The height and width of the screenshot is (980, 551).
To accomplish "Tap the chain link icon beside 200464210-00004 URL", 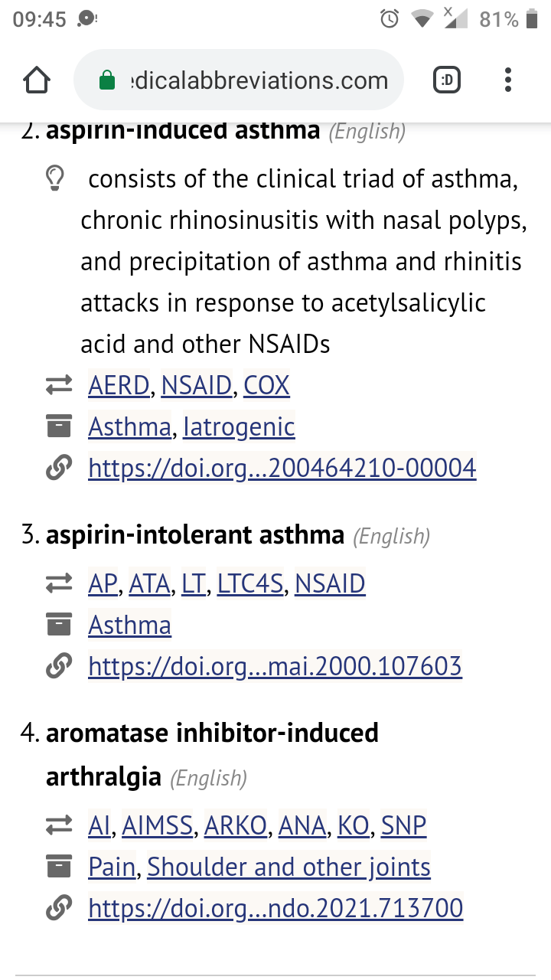I will pos(59,467).
